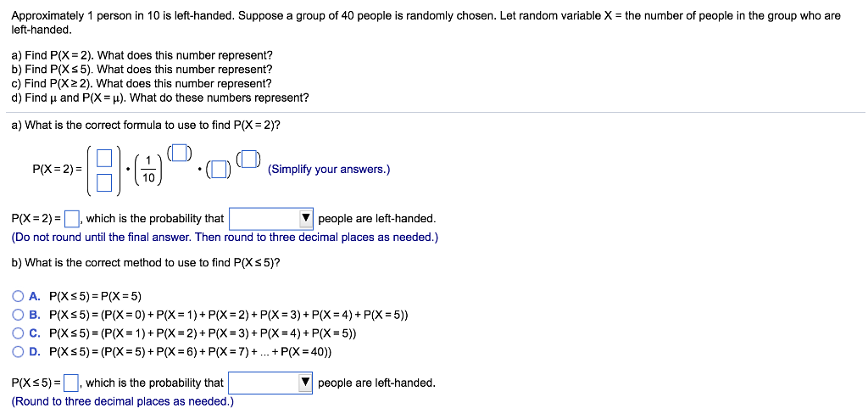The image size is (868, 414).
Task: Click the bottom box of the binomial coefficient
Action: coord(104,182)
